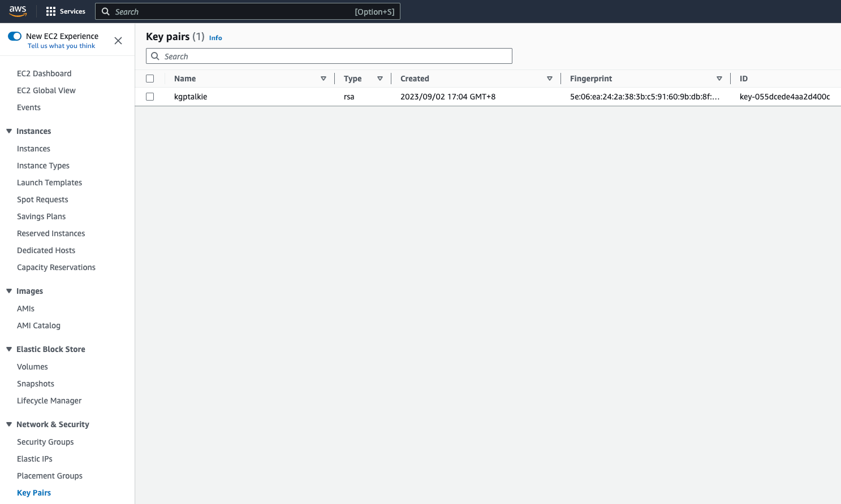This screenshot has width=841, height=504.
Task: Open EC2 Dashboard in sidebar
Action: tap(44, 73)
